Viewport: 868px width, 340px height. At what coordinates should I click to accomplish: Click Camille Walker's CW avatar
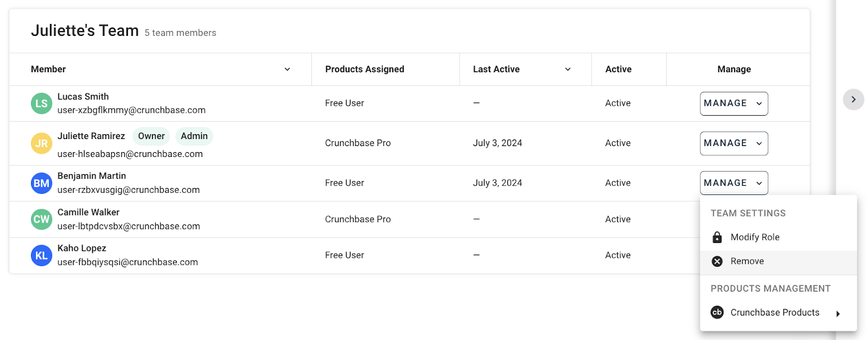coord(41,219)
